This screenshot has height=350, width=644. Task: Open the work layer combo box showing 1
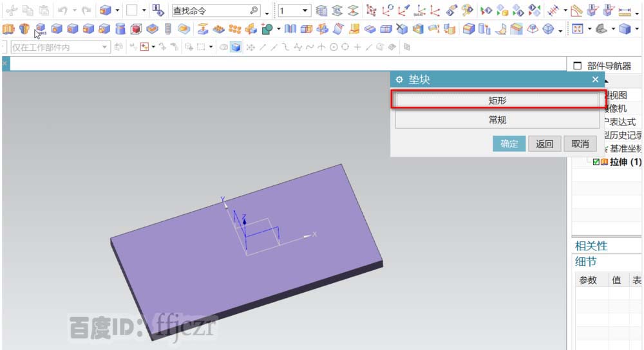[x=294, y=10]
